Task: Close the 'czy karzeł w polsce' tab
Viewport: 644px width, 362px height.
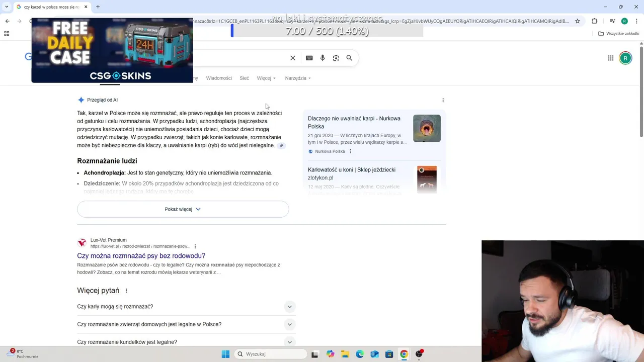Action: [x=86, y=7]
